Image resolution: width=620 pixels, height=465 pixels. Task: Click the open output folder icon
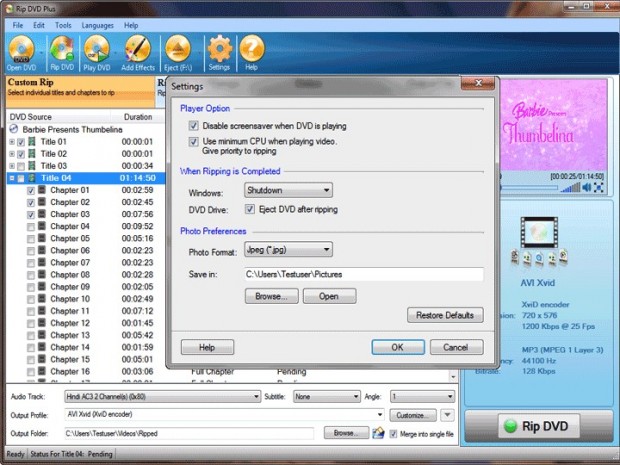[x=378, y=433]
